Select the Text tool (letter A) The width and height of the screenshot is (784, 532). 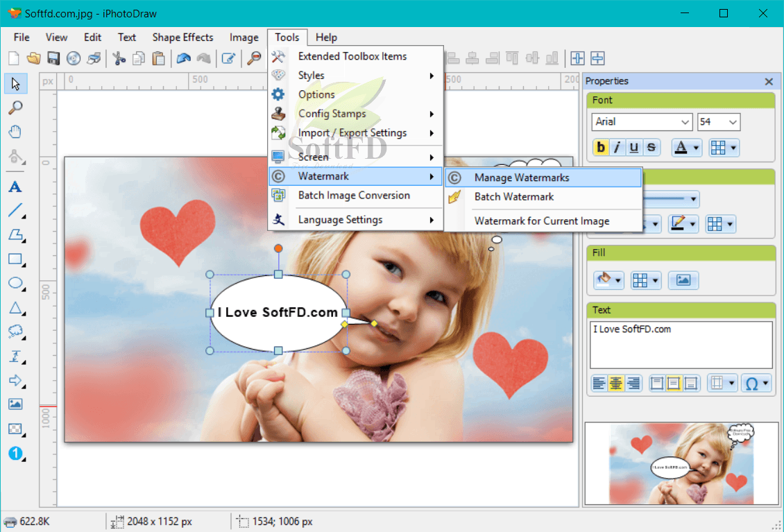coord(15,187)
